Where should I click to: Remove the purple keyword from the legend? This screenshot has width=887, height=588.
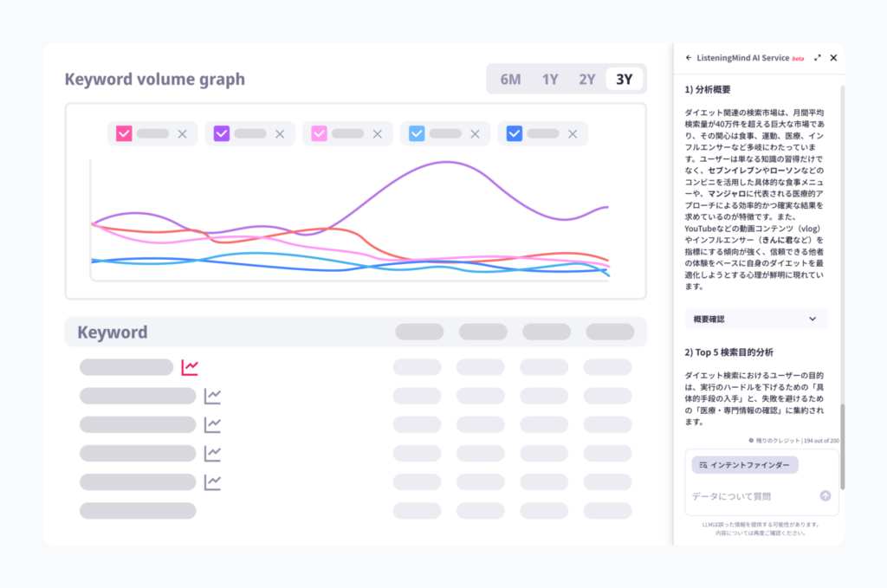(280, 133)
